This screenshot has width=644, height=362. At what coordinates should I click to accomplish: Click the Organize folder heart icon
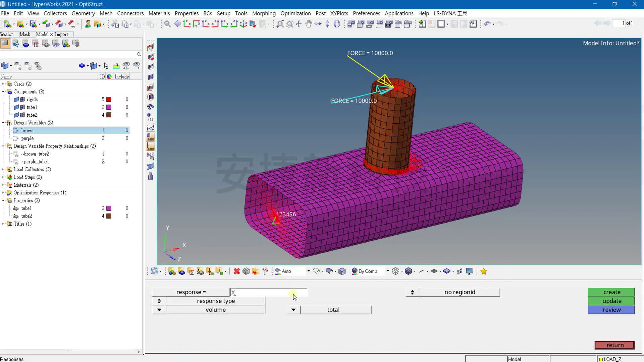point(256,271)
